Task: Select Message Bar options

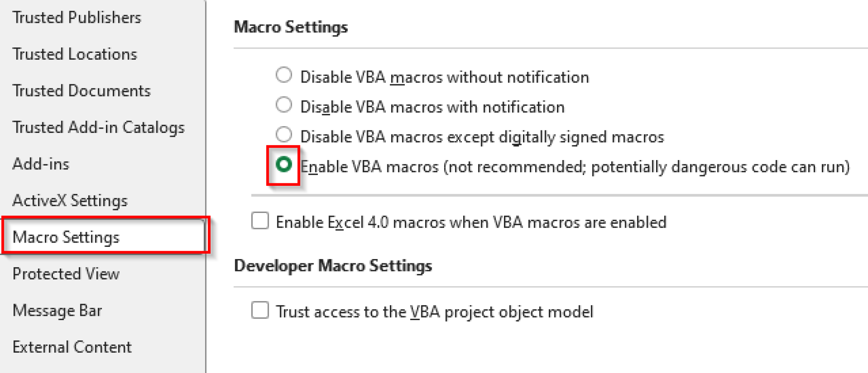Action: pos(57,310)
